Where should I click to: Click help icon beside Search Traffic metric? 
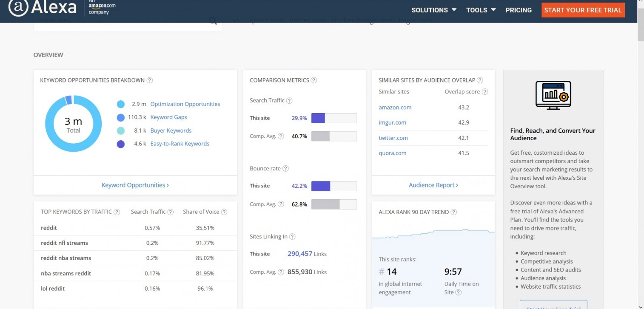(289, 101)
